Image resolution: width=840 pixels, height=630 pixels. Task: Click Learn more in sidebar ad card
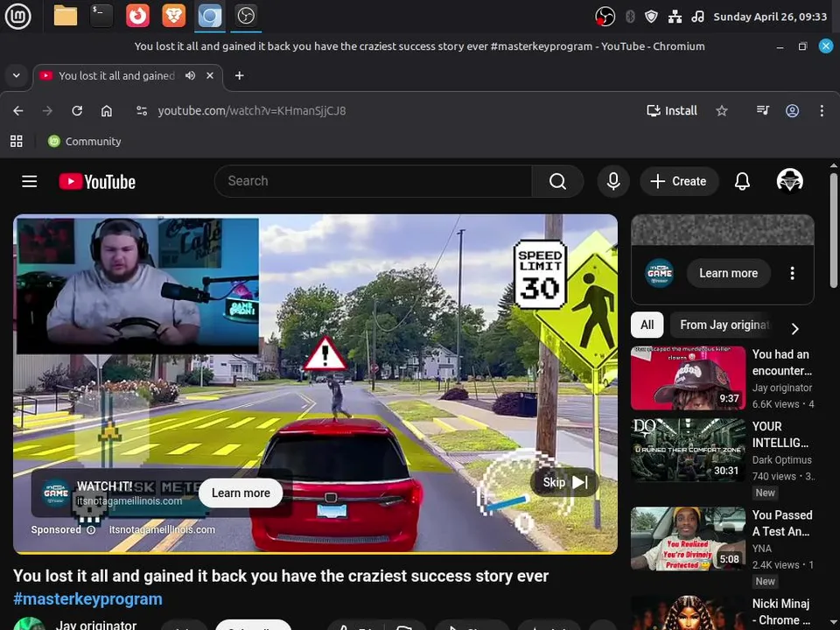point(728,273)
